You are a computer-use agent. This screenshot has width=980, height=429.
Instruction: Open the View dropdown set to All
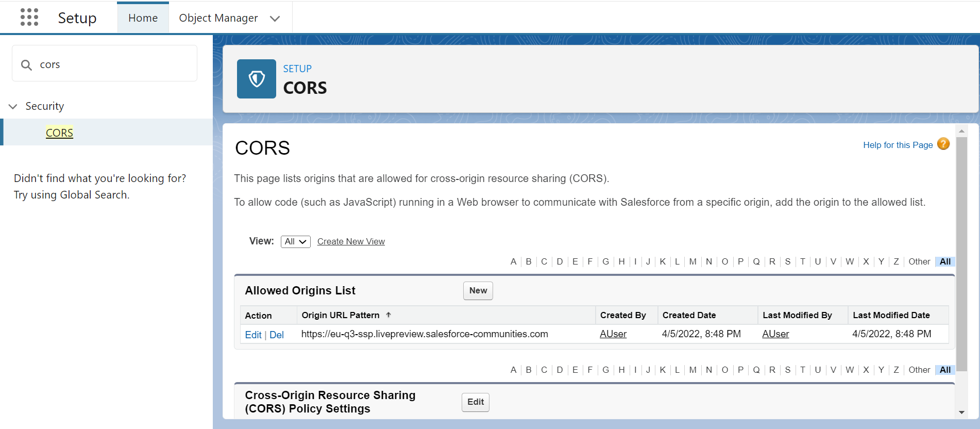pos(296,242)
